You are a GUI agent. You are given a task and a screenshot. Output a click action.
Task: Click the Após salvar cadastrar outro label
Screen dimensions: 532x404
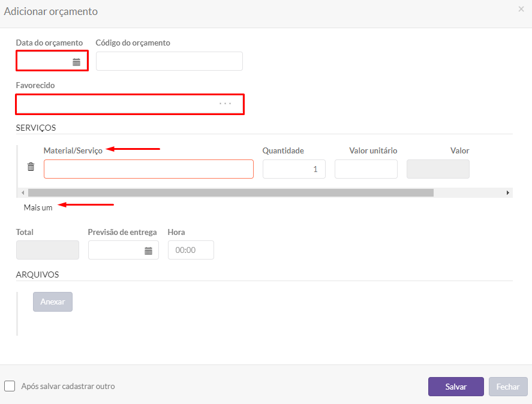click(68, 386)
